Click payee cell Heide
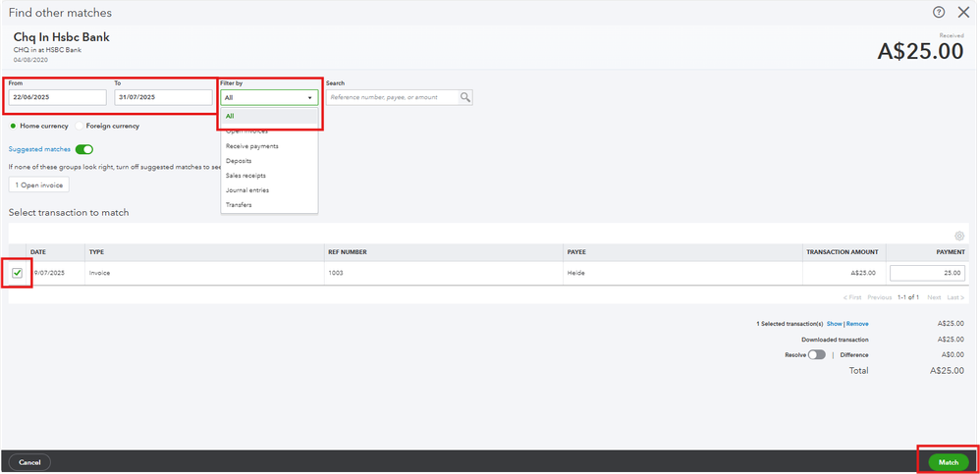The height and width of the screenshot is (474, 980). tap(575, 273)
